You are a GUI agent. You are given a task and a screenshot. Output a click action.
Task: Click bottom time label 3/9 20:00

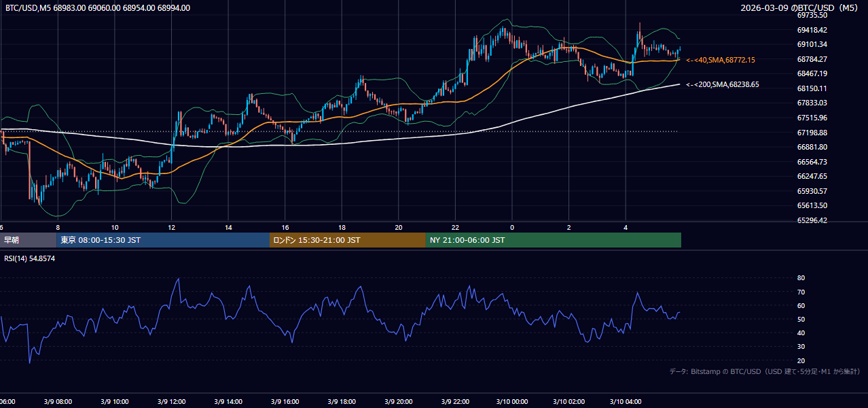399,402
